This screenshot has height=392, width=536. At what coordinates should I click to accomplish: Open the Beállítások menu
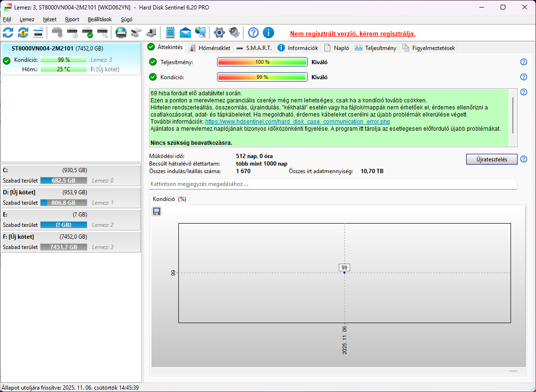click(x=100, y=19)
